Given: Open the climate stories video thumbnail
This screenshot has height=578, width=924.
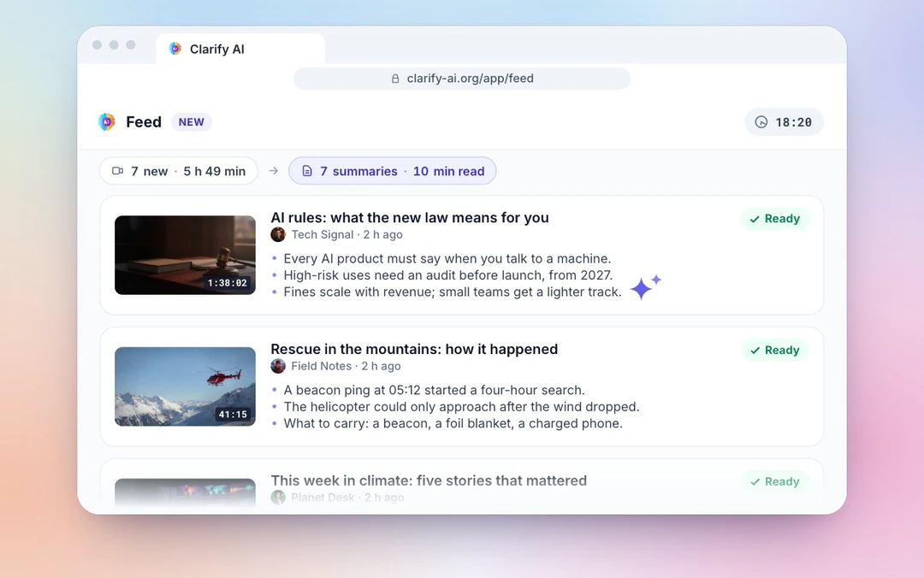Looking at the screenshot, I should (185, 492).
